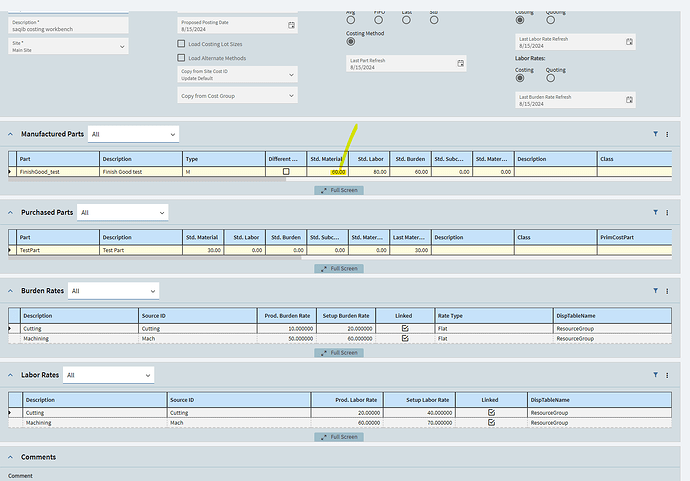The image size is (690, 481).
Task: Toggle Different checkbox for FinishGood_test
Action: 286,172
